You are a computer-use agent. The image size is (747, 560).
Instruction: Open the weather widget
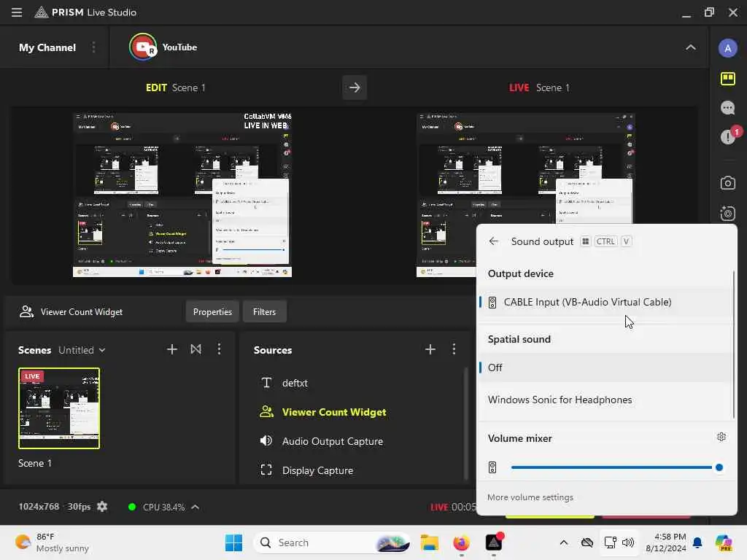point(53,542)
